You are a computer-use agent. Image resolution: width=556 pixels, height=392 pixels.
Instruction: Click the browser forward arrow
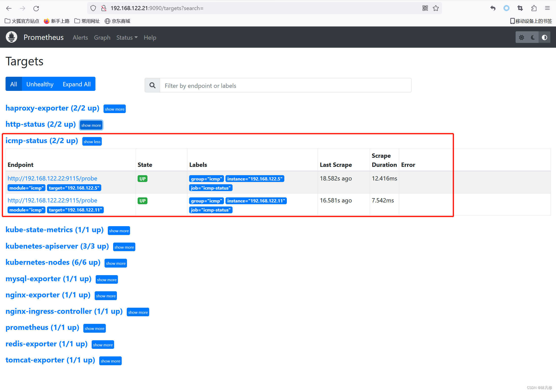pyautogui.click(x=22, y=8)
